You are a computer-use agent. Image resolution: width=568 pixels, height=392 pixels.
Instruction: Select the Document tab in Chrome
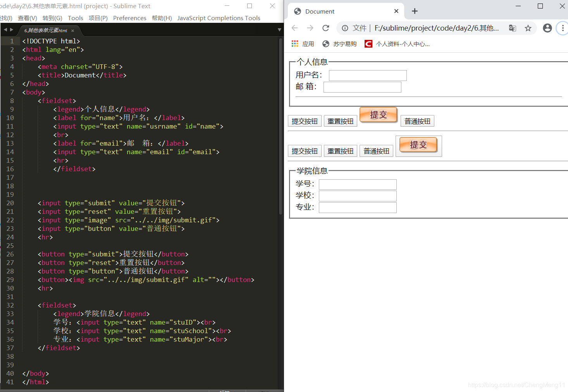coord(346,11)
